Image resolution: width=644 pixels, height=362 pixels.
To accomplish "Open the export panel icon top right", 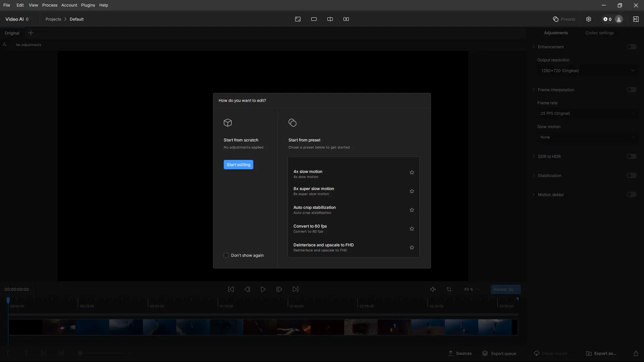I will pos(636,19).
